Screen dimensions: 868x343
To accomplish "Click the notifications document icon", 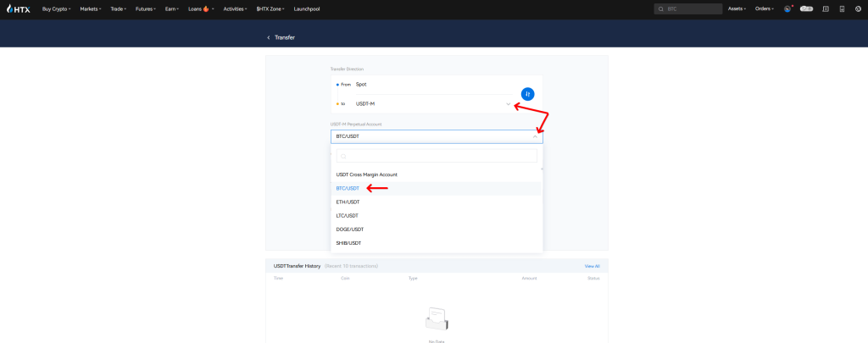I will click(x=826, y=8).
